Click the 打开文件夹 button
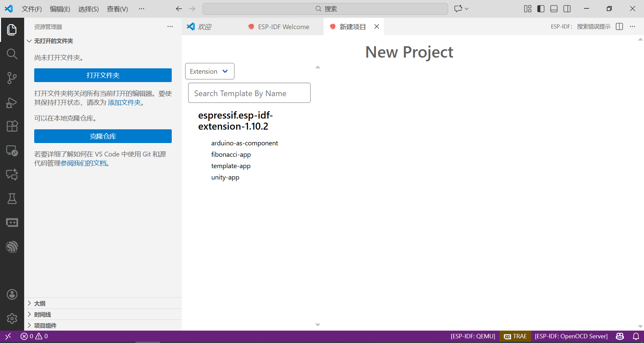 (103, 75)
